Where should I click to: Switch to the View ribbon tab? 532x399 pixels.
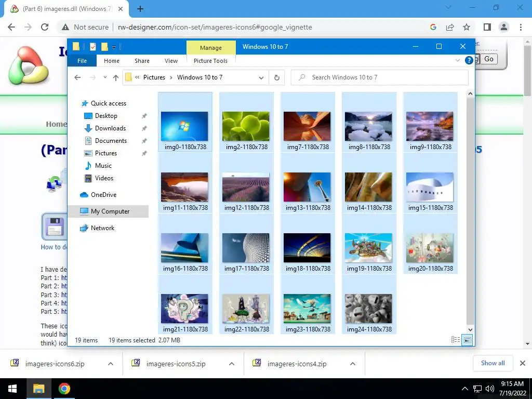point(171,61)
